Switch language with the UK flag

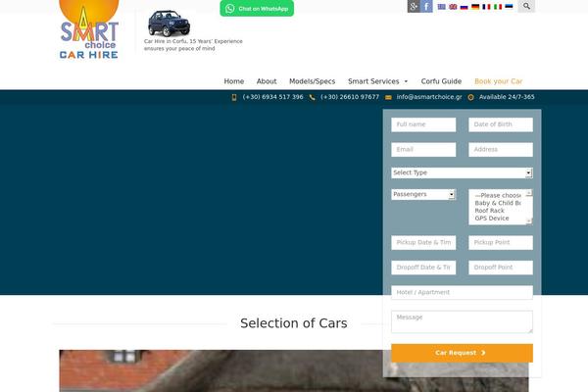pyautogui.click(x=453, y=7)
